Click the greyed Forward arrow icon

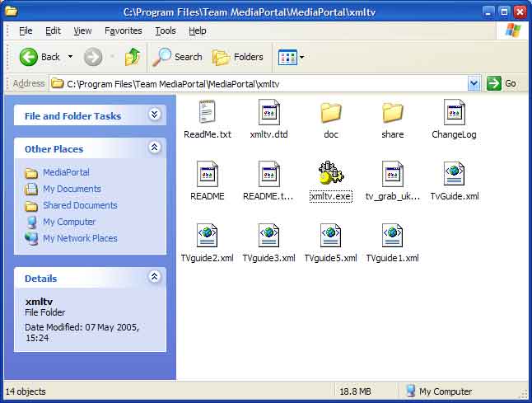(x=93, y=57)
